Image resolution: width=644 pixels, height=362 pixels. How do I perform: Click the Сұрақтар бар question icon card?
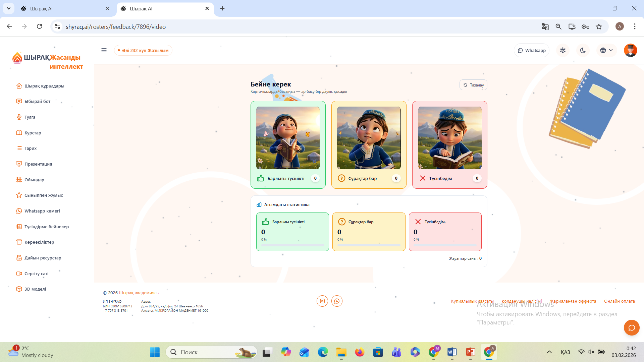(x=369, y=144)
